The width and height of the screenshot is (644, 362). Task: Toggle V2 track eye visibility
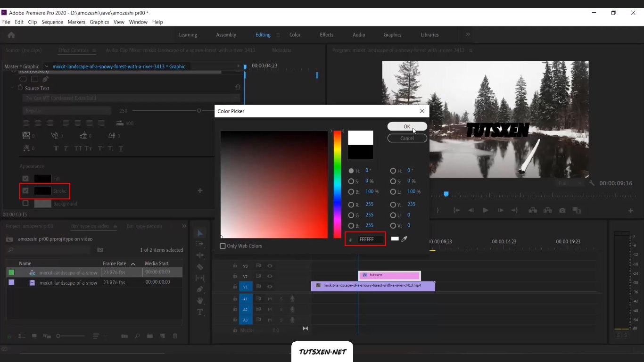coord(270,276)
